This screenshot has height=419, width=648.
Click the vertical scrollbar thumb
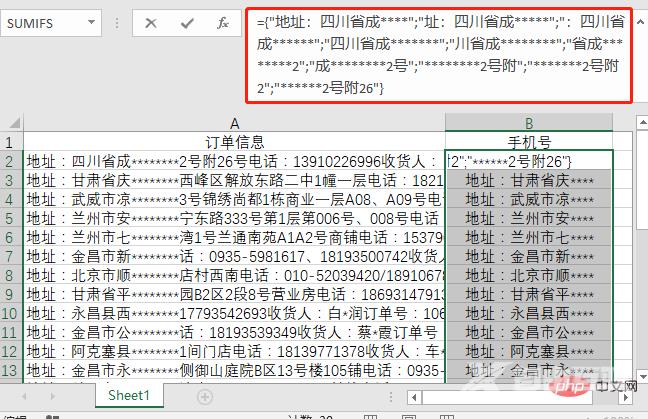(642, 180)
